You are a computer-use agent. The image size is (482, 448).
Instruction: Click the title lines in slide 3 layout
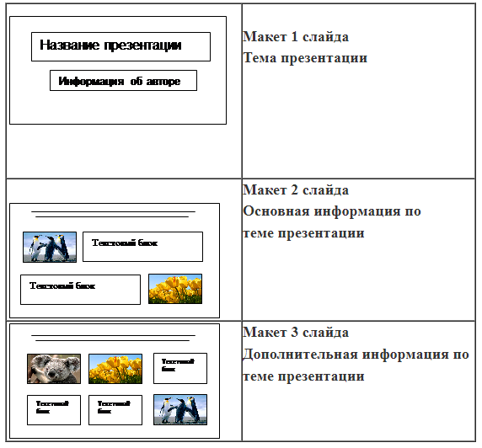[113, 338]
